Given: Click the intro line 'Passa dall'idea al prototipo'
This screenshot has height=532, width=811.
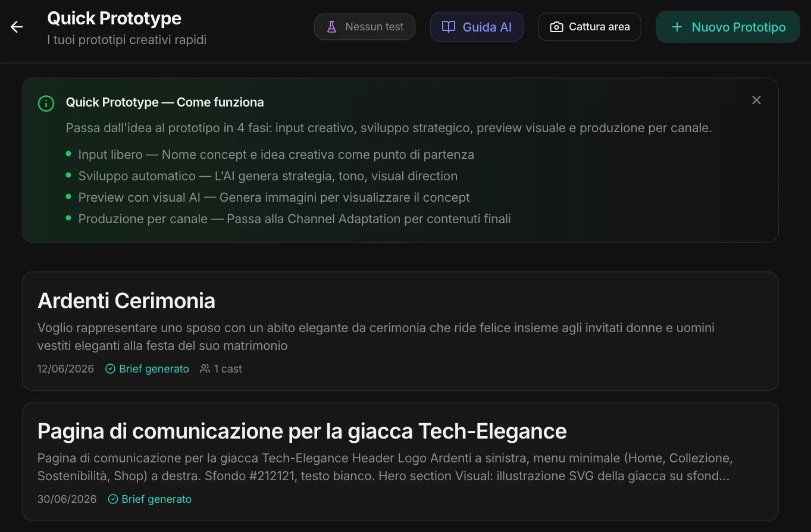Looking at the screenshot, I should pyautogui.click(x=389, y=128).
